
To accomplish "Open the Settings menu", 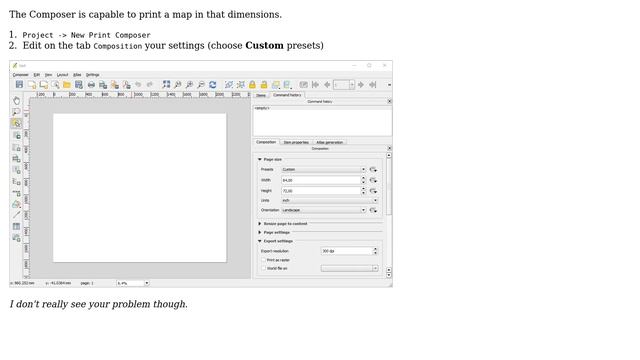I will tap(93, 75).
